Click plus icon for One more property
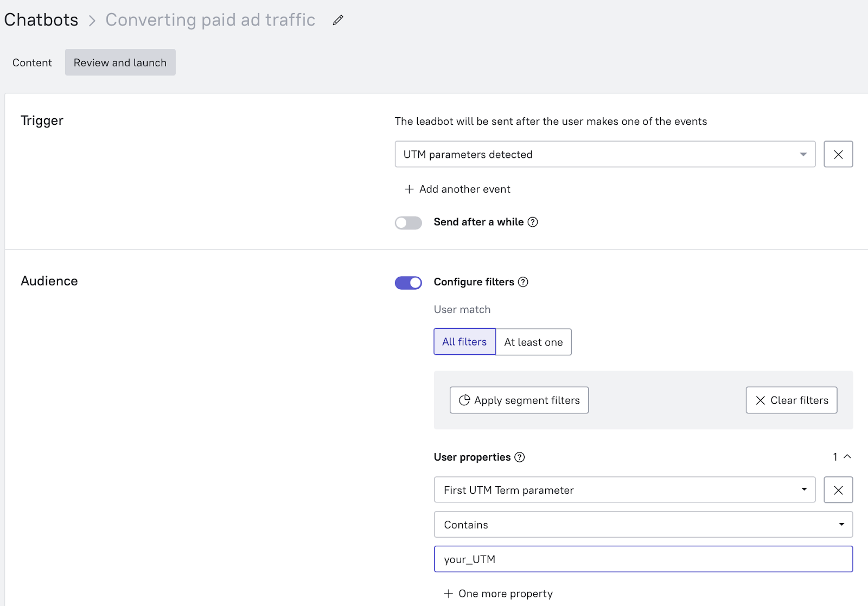868x606 pixels. coord(449,594)
